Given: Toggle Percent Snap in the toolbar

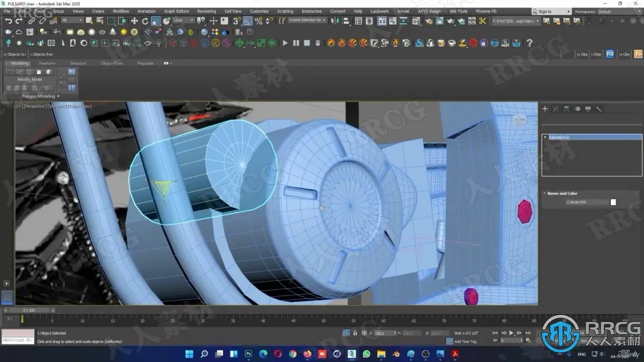Looking at the screenshot, I should coord(259,21).
